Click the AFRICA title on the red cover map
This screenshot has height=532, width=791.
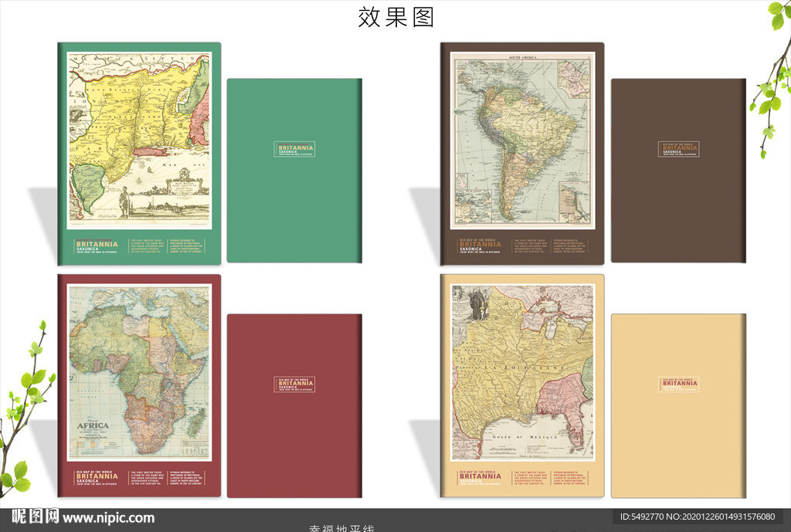pyautogui.click(x=93, y=425)
